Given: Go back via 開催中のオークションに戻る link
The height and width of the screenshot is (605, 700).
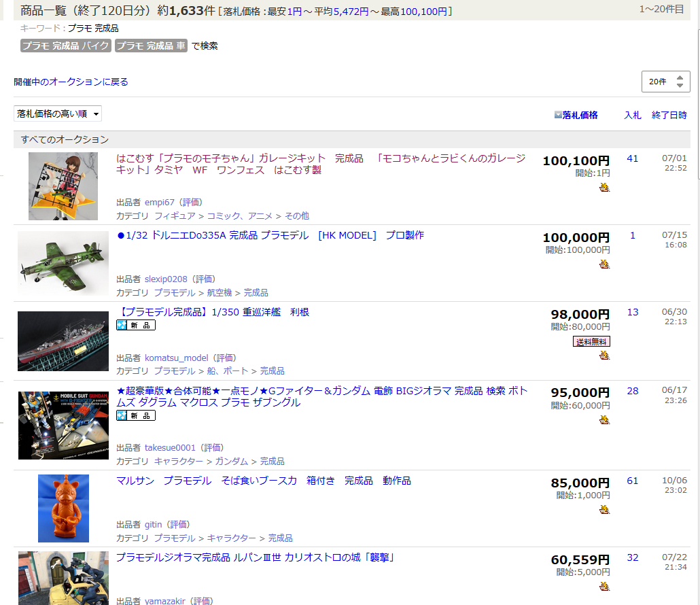Looking at the screenshot, I should [71, 82].
